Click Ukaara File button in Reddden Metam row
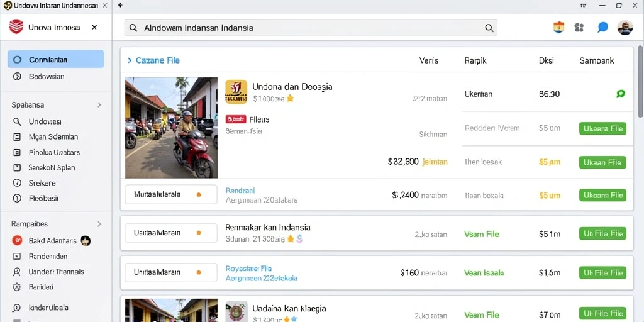Viewport: 644px width, 322px height. 602,128
